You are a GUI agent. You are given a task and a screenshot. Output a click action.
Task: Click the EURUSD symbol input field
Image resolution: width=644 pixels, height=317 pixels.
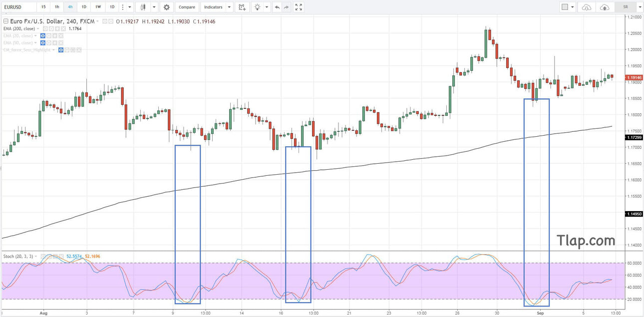(18, 7)
